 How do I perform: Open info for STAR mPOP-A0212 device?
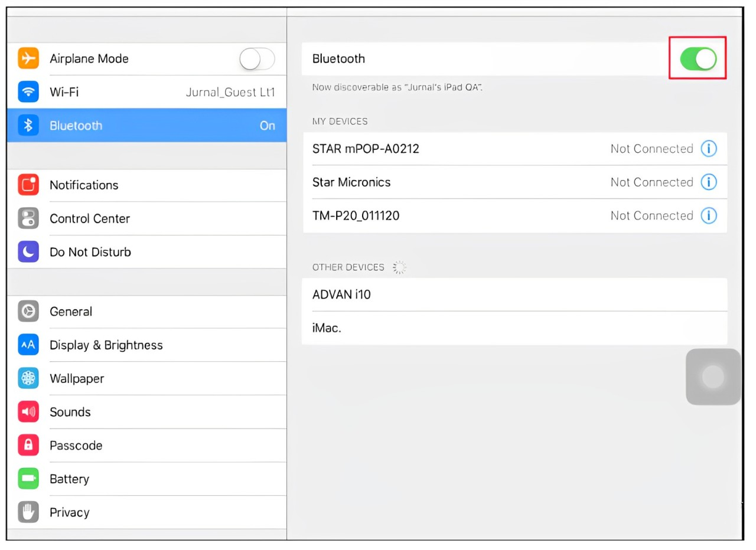(709, 149)
